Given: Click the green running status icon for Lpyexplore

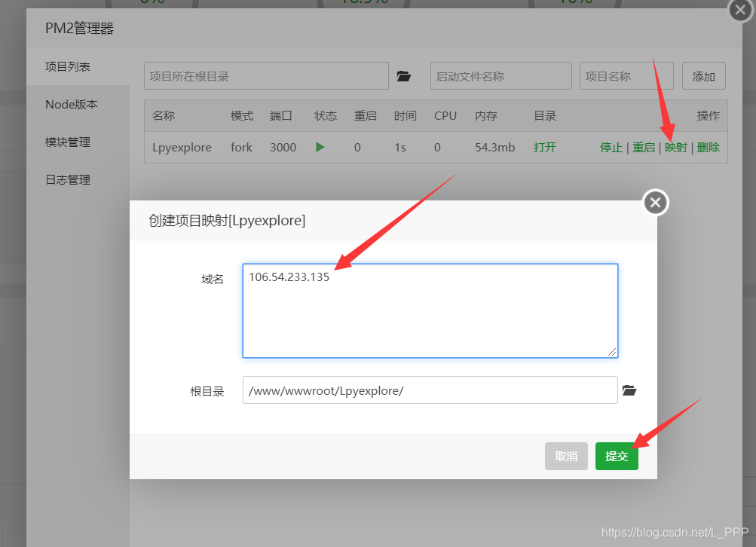Looking at the screenshot, I should point(320,147).
